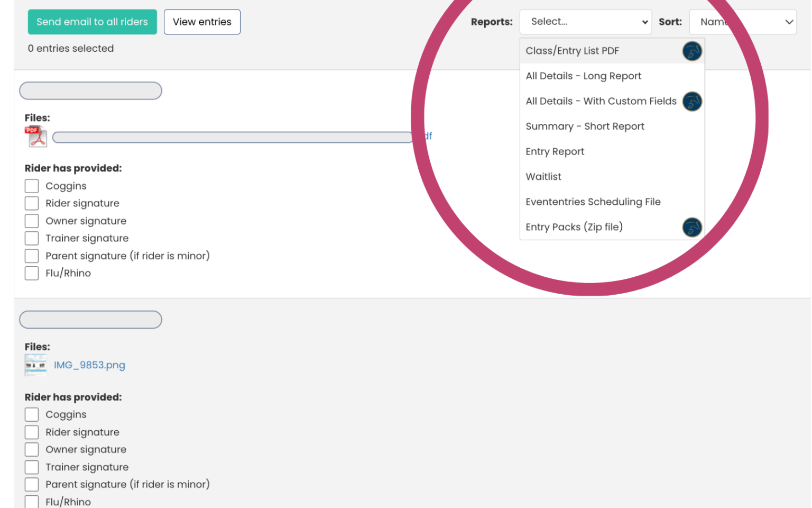The height and width of the screenshot is (508, 812).
Task: Select the Entry Report option
Action: click(555, 151)
